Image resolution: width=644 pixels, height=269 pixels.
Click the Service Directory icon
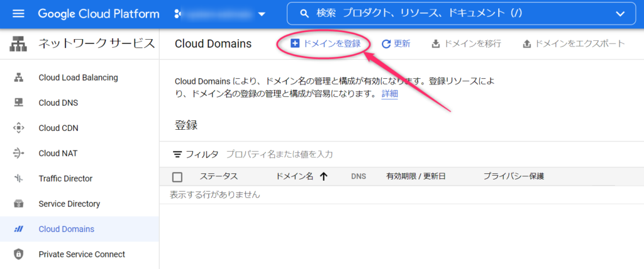pyautogui.click(x=18, y=203)
